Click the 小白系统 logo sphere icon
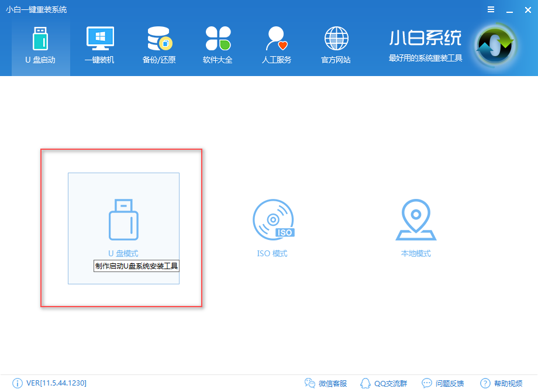 [494, 44]
